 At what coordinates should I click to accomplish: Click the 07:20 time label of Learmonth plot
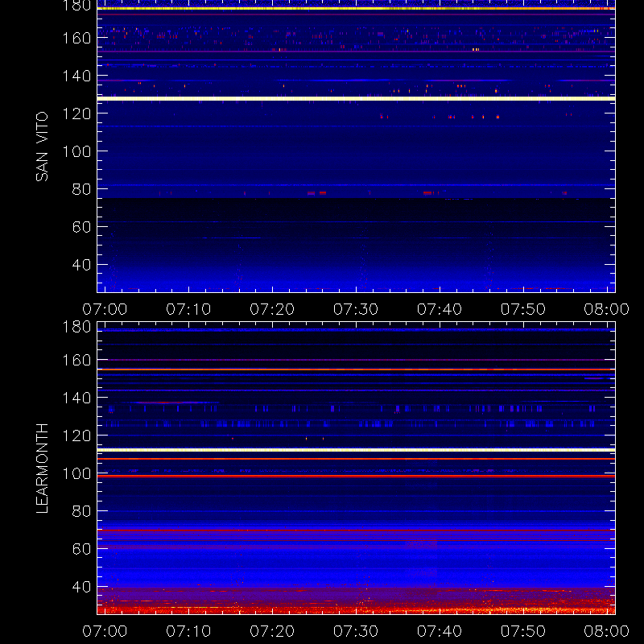[272, 631]
